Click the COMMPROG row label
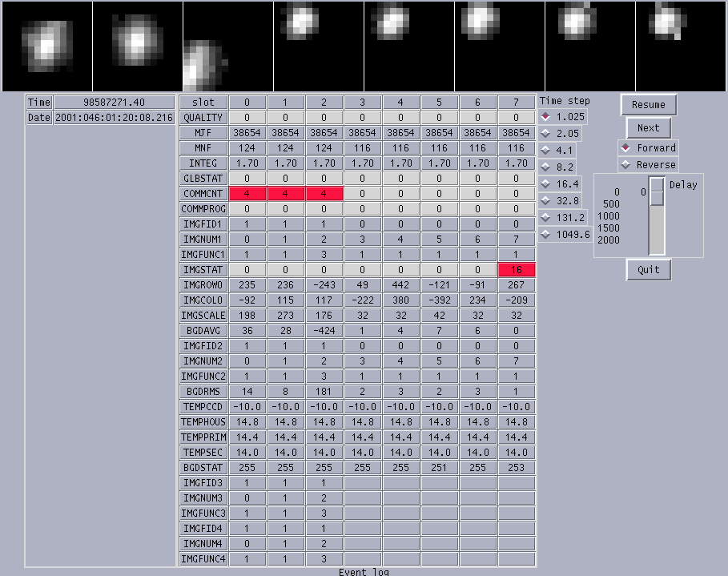This screenshot has width=728, height=576. [x=203, y=209]
